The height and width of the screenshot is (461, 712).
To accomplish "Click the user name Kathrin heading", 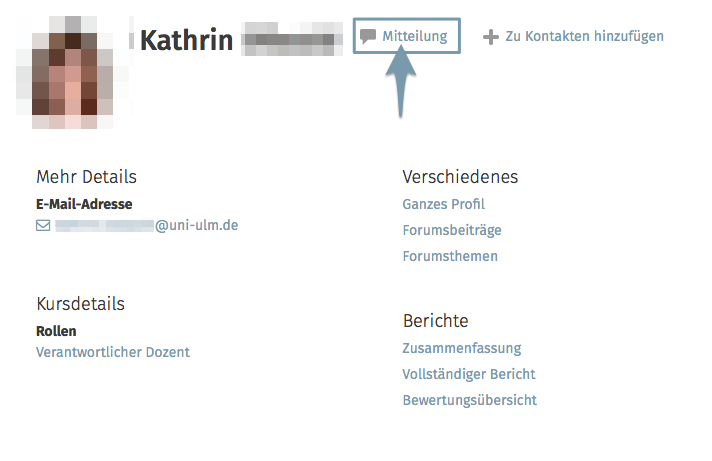I will (186, 40).
